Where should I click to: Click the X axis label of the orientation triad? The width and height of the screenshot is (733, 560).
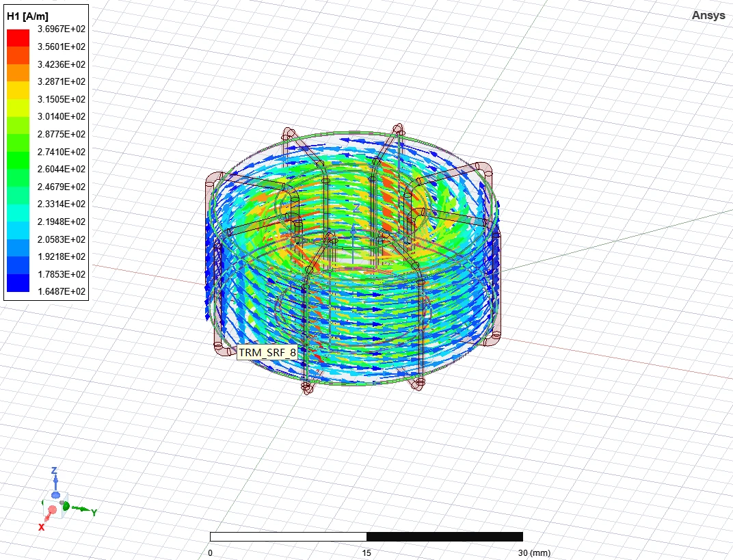click(41, 527)
